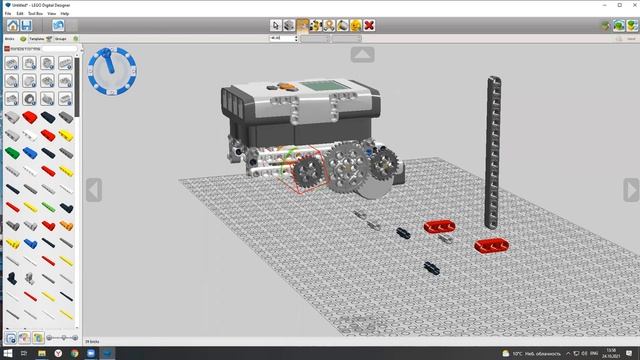Screen dimensions: 640x360
Task: Select the Clone brick tool
Action: click(x=289, y=25)
